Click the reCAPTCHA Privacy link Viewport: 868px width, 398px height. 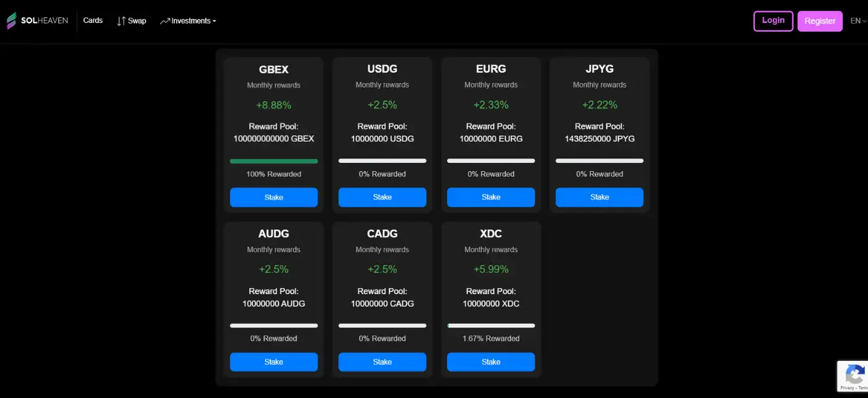tap(846, 387)
